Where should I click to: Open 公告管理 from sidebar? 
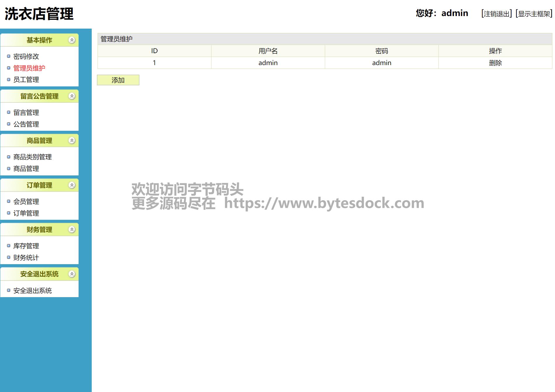26,124
